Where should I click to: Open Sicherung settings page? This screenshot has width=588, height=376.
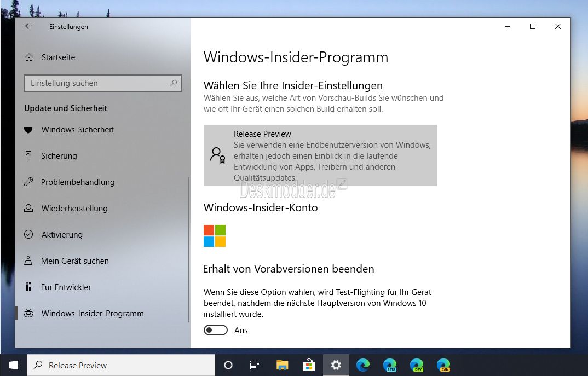point(102,155)
